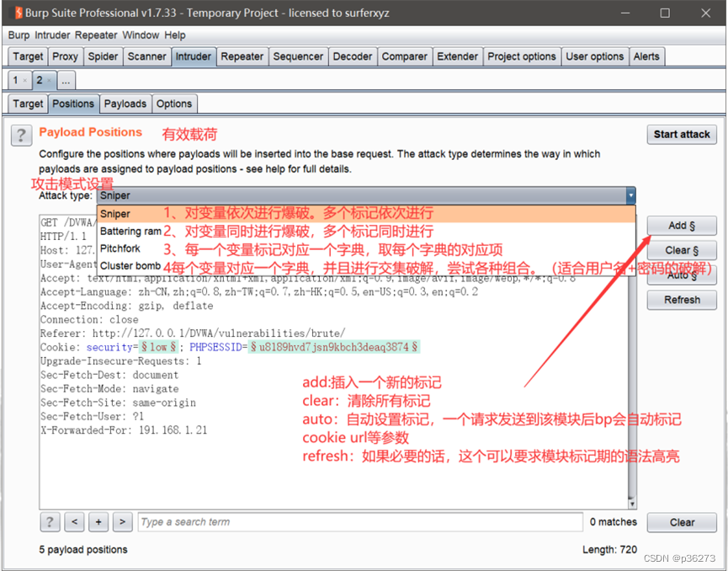Go to previous search match
This screenshot has height=571, width=728.
coord(74,522)
